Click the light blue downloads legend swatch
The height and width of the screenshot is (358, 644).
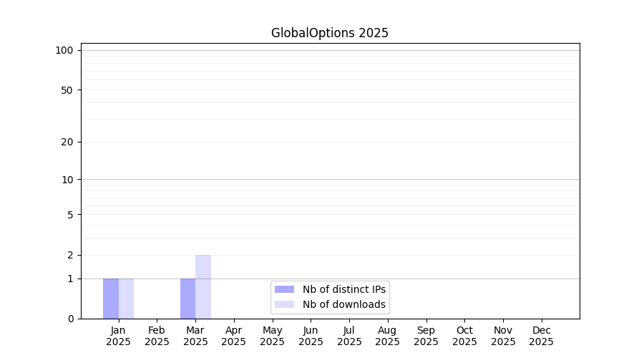(x=284, y=304)
